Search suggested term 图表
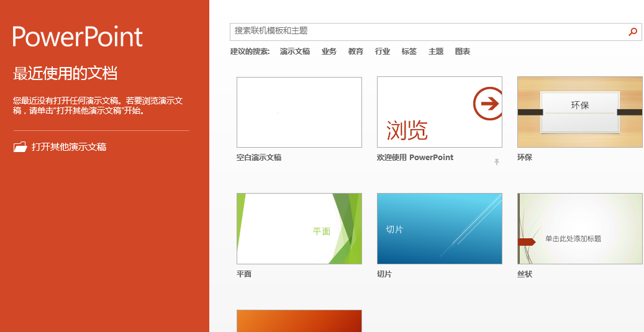644x332 pixels. (x=463, y=52)
